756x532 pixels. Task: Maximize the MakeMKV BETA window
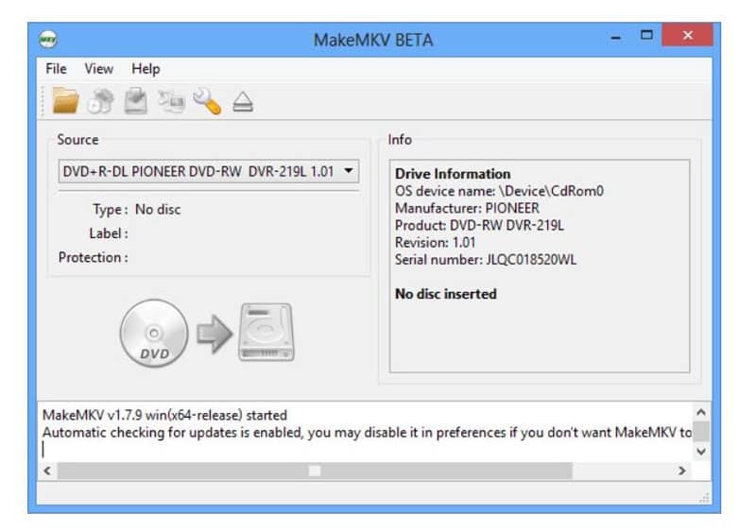[646, 36]
